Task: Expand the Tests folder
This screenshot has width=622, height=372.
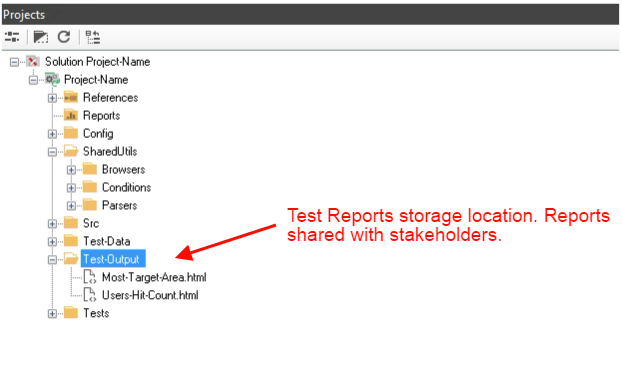Action: tap(52, 313)
